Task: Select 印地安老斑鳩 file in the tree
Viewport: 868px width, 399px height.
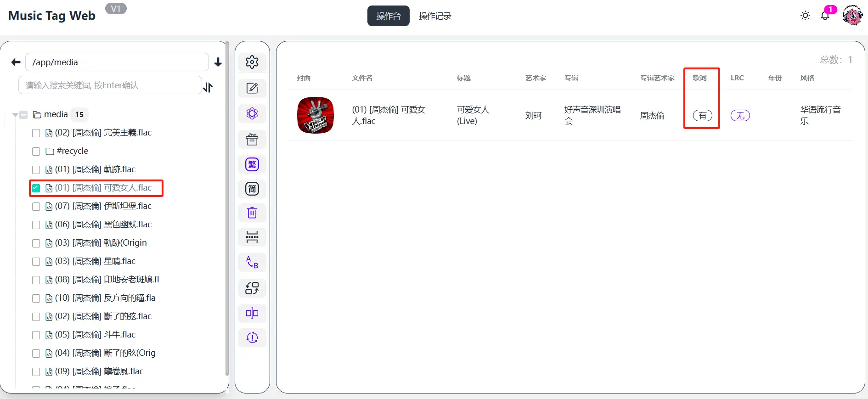Action: [107, 280]
